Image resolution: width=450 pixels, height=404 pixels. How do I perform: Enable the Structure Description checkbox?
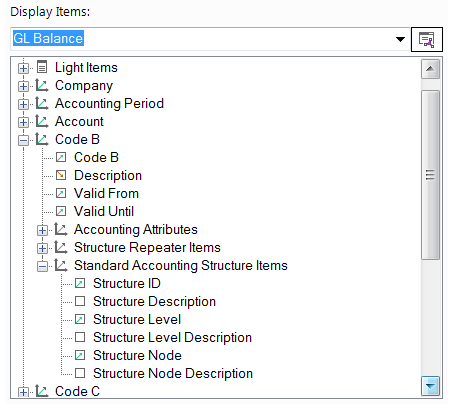click(x=80, y=301)
